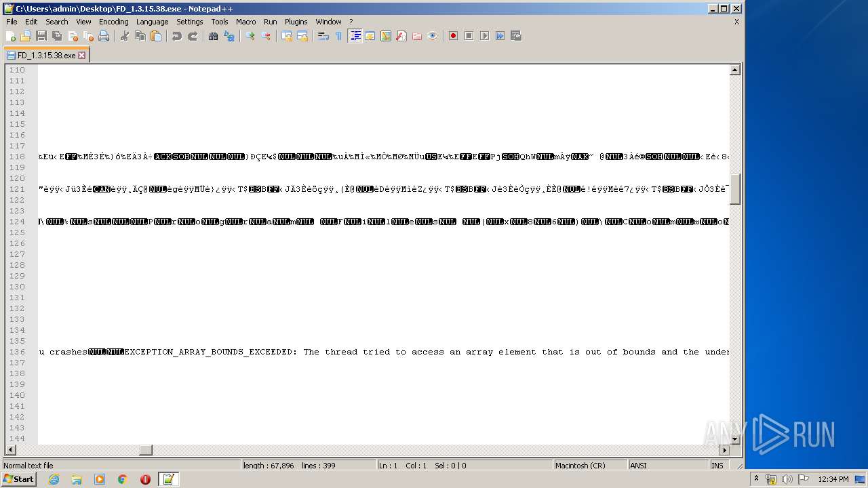Click the ANSI encoding status bar field
Screen dimensions: 868x488
point(668,466)
